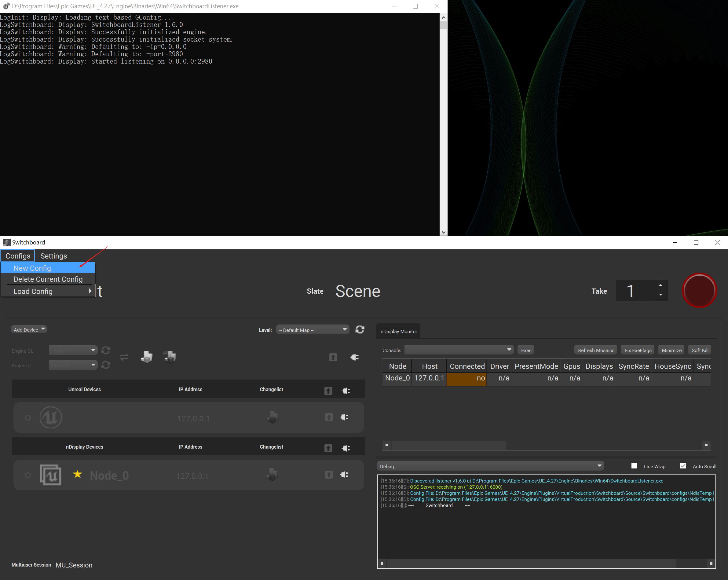Click the Refresh Mosaics button
728x580 pixels.
[596, 350]
